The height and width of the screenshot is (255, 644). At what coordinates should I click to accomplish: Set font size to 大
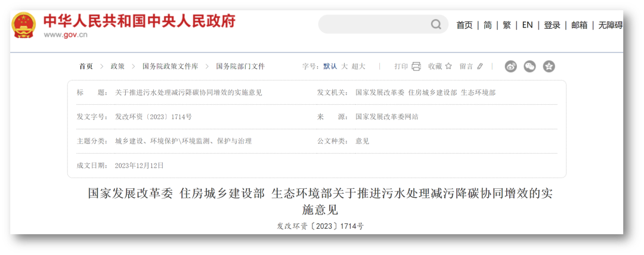click(344, 66)
